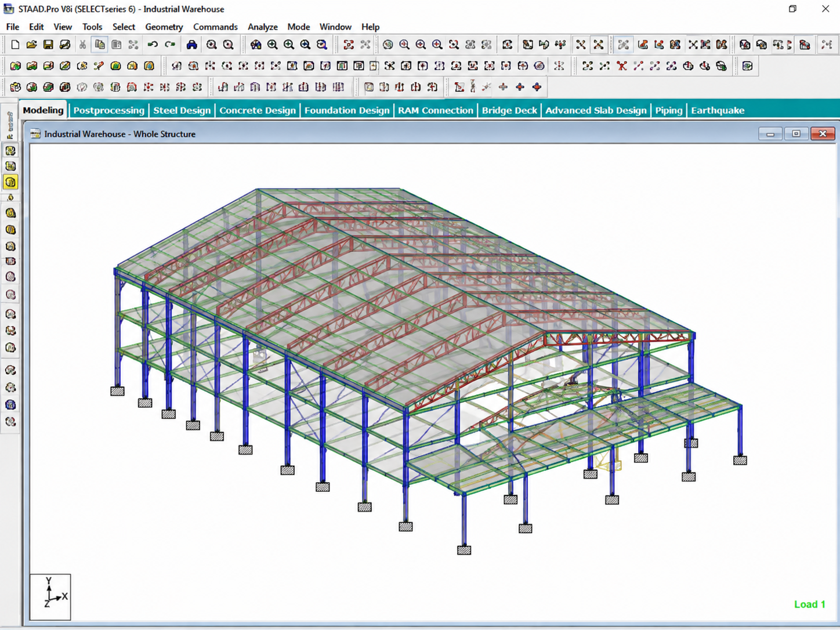The height and width of the screenshot is (630, 840).
Task: Cut selection using the scissors icon
Action: [82, 45]
